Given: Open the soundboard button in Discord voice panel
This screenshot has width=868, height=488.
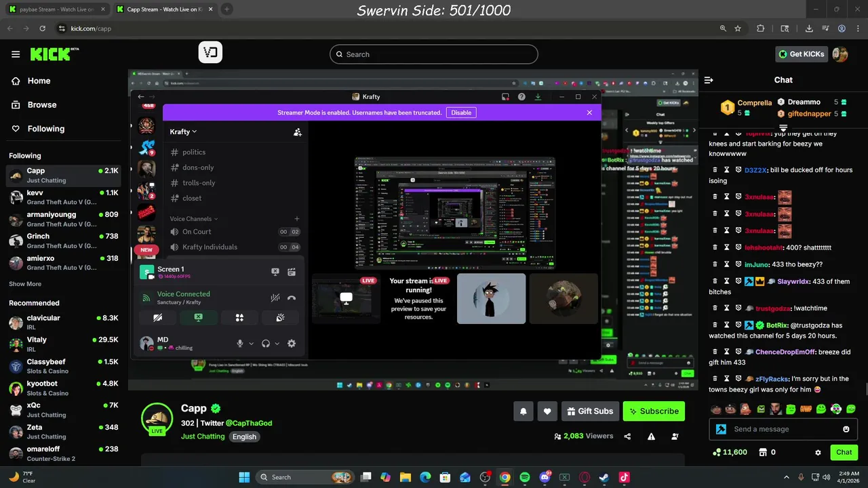Looking at the screenshot, I should coord(280,317).
